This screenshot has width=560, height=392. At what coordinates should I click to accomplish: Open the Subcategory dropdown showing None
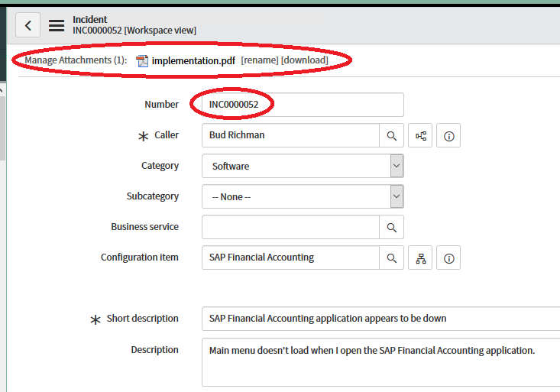[303, 196]
